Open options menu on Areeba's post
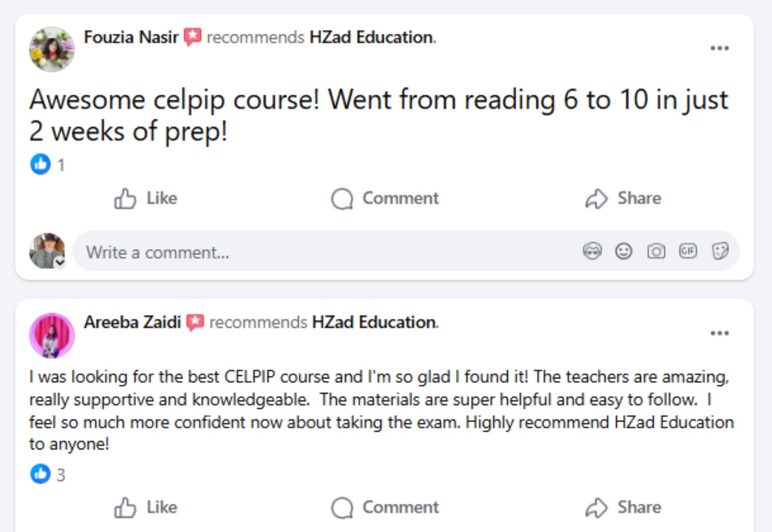 719,333
